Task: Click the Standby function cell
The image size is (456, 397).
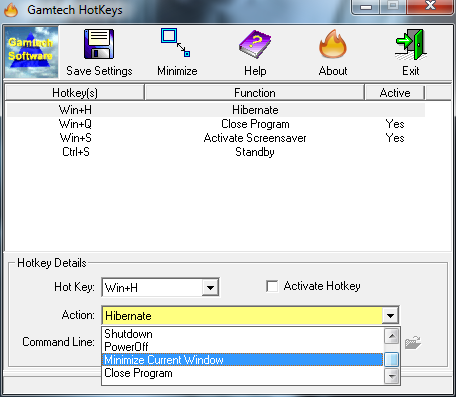Action: pyautogui.click(x=255, y=152)
